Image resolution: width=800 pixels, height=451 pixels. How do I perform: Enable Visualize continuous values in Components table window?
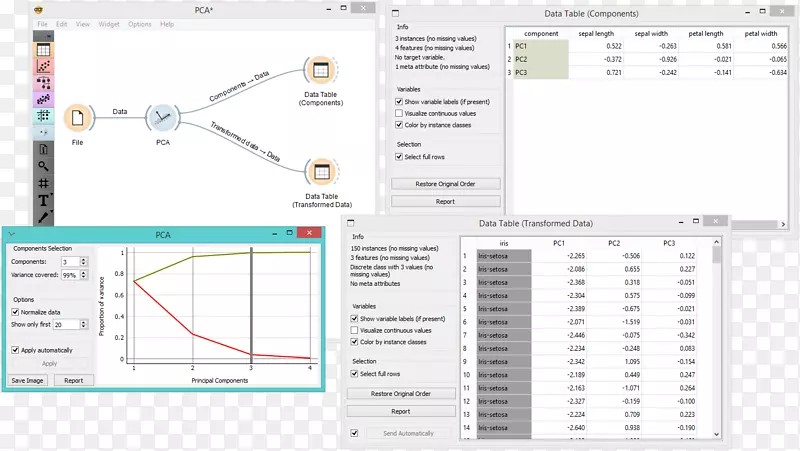tap(399, 113)
